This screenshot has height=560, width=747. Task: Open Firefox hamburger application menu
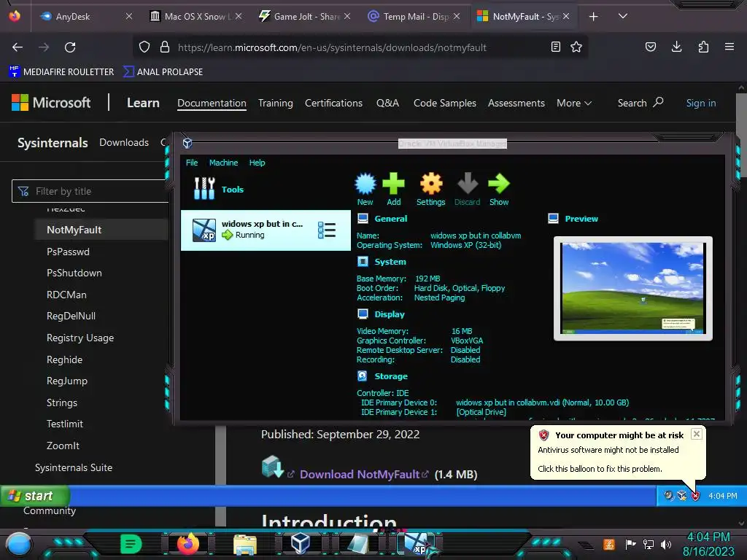(x=729, y=47)
